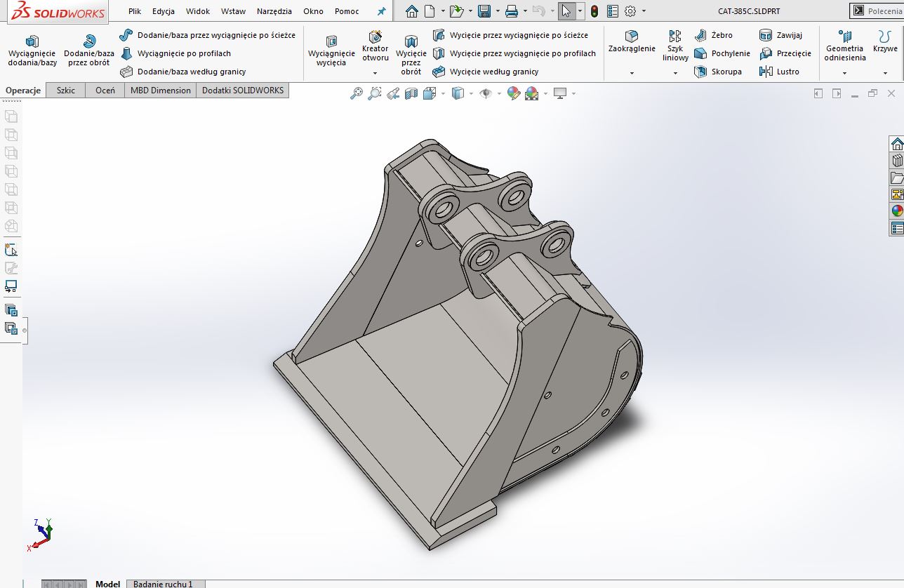904x588 pixels.
Task: Activate the Wyciągnięcie wycięcia cut tool
Action: tap(331, 51)
